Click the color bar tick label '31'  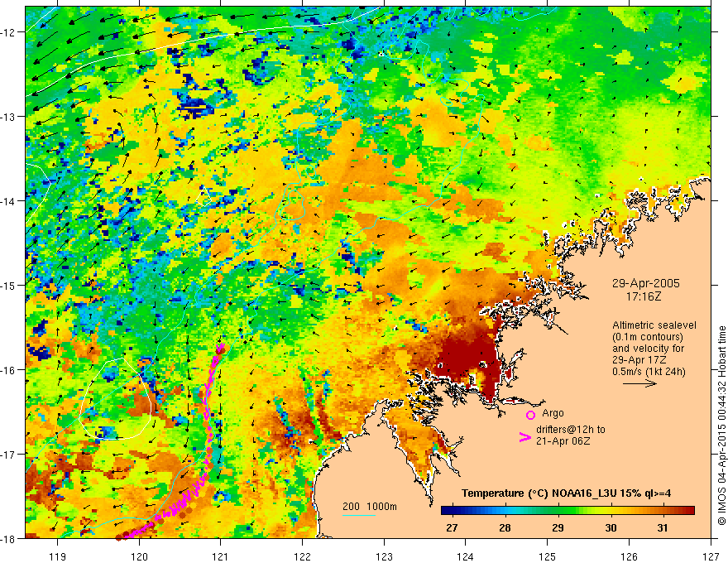pyautogui.click(x=663, y=527)
